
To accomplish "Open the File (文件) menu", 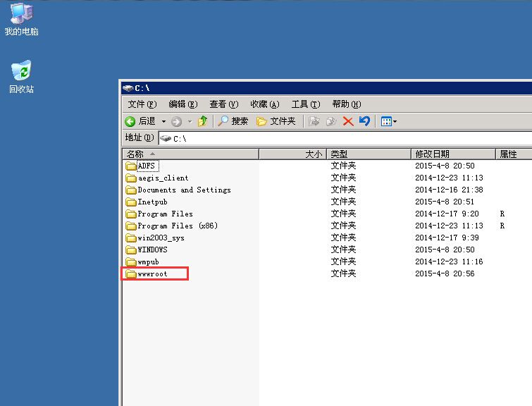I will coord(142,104).
